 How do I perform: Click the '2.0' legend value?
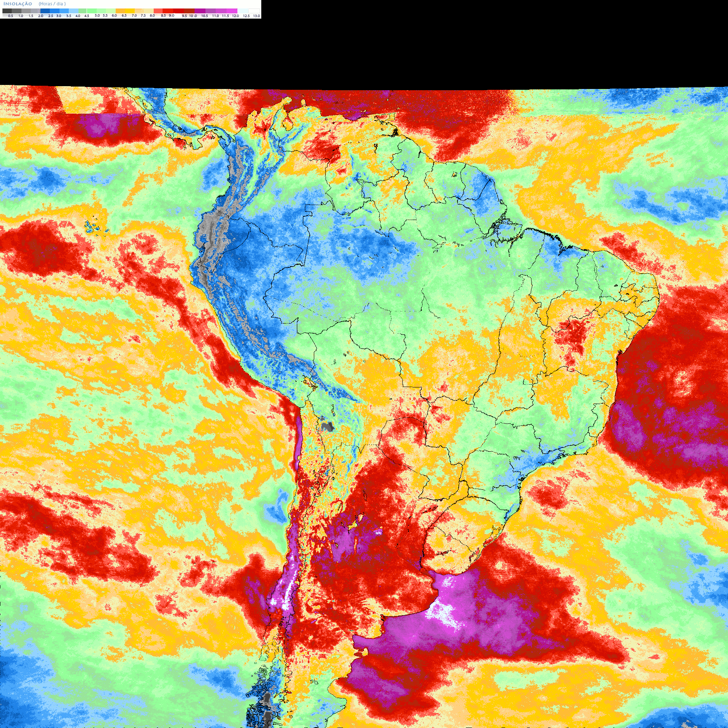tap(41, 16)
